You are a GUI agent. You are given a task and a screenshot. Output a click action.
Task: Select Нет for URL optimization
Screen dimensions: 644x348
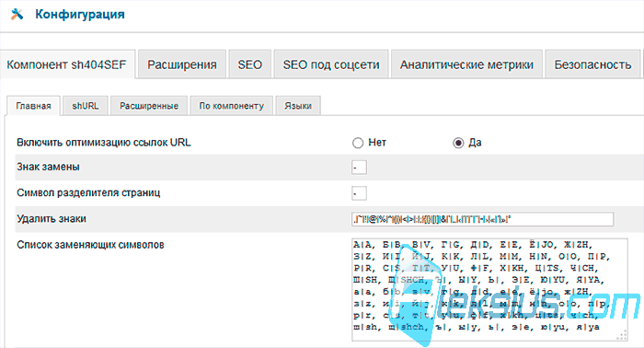tap(358, 143)
